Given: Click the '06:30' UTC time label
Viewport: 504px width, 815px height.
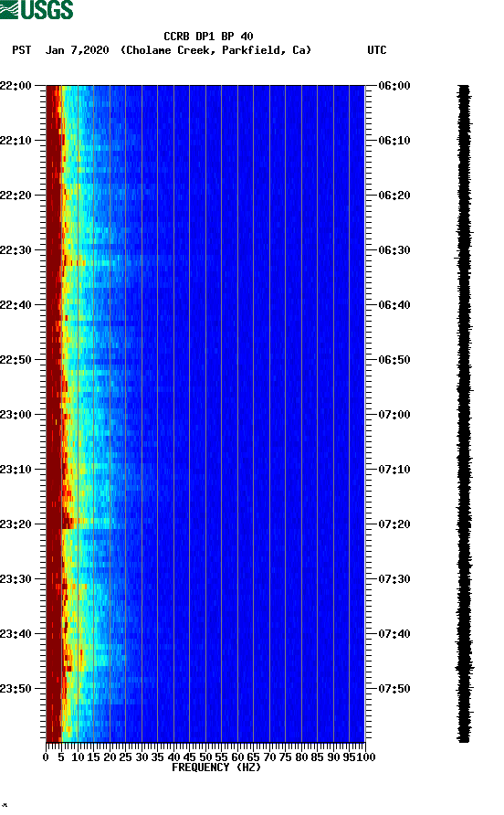Looking at the screenshot, I should [x=394, y=250].
